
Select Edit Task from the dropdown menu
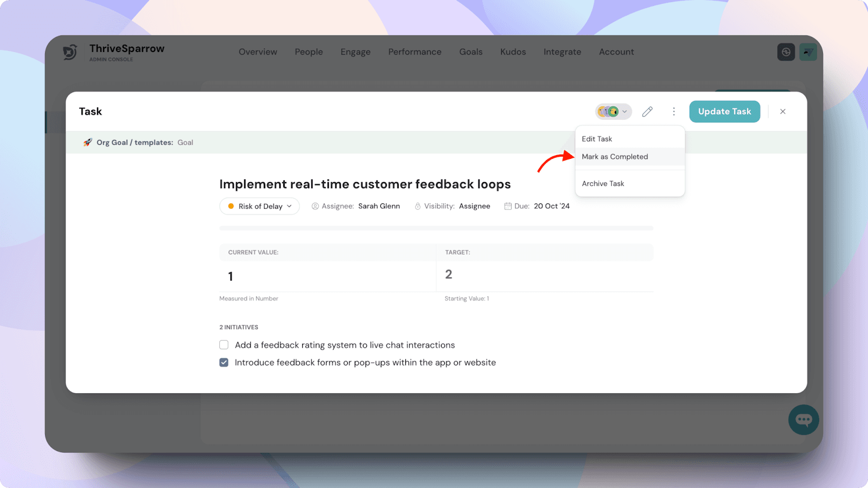(597, 139)
